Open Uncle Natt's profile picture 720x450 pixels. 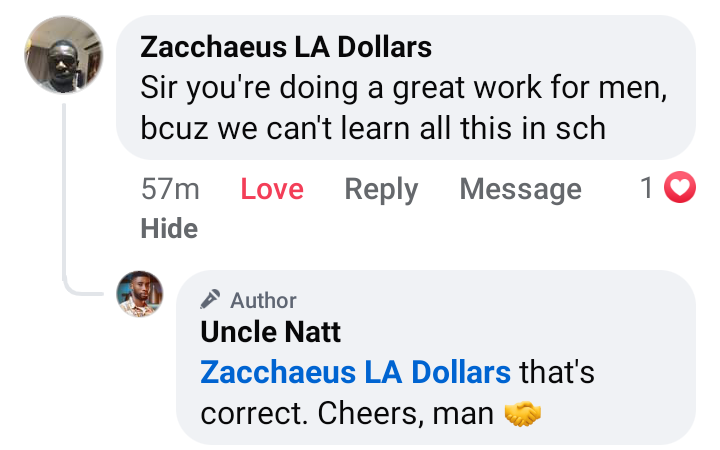tap(140, 294)
